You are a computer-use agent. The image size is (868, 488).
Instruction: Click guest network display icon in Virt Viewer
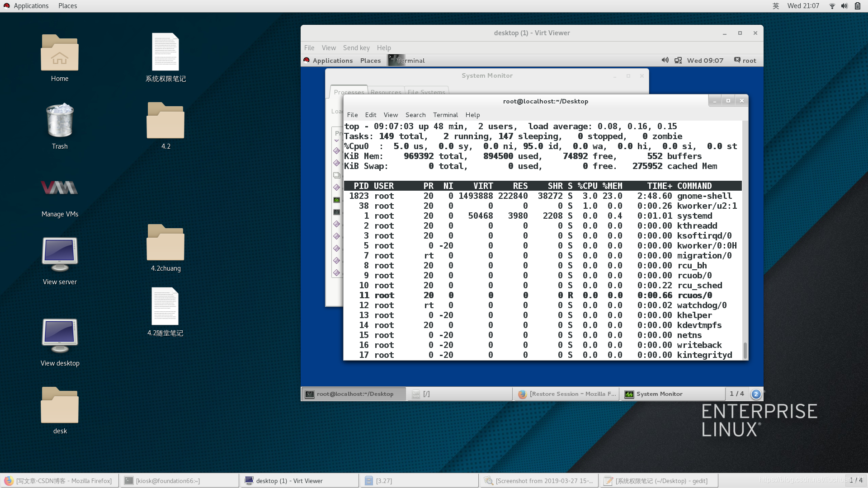[x=678, y=60]
